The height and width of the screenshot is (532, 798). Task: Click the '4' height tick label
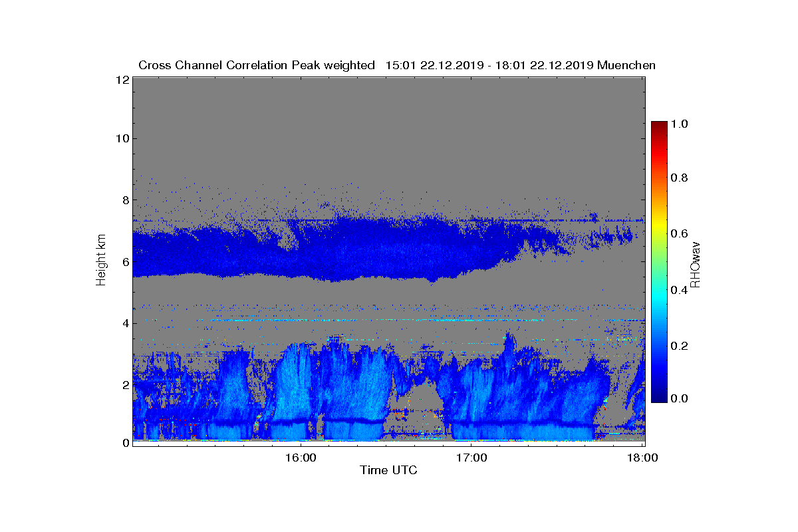pos(125,323)
